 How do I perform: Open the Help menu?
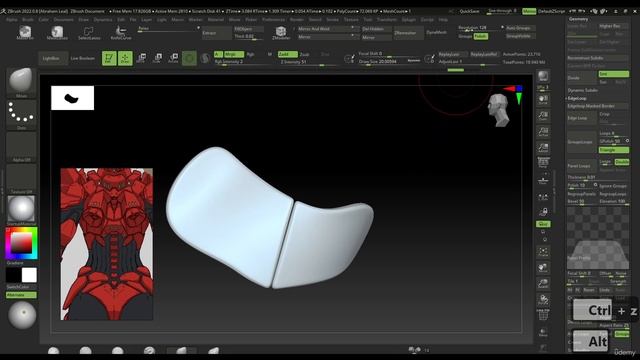443,20
